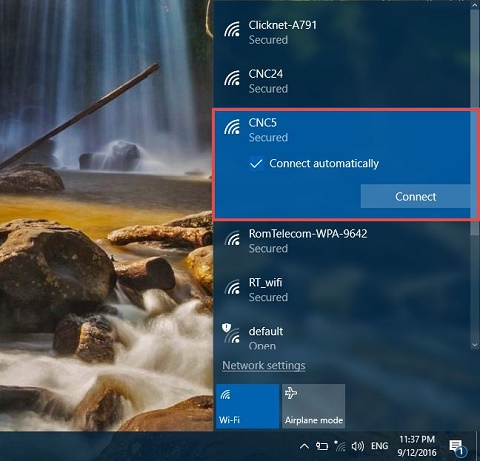Click the RomTelecom-WPA-9642 signal icon
The image size is (480, 461).
232,238
